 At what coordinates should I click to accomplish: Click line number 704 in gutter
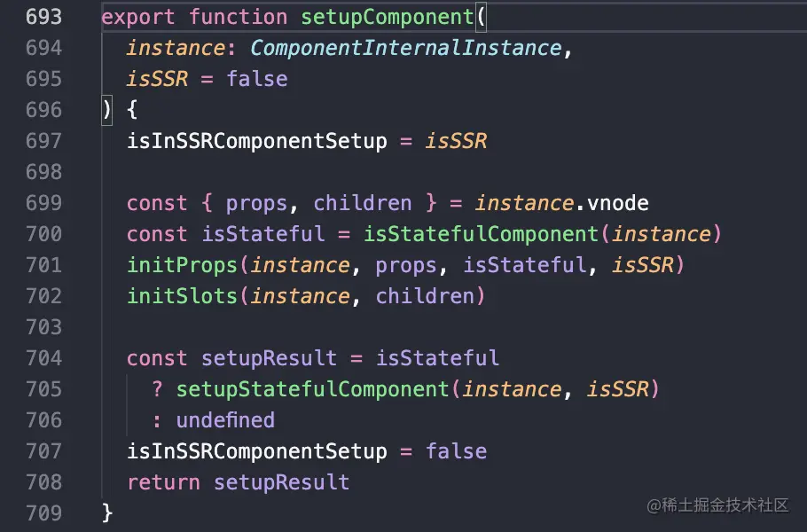tap(44, 358)
